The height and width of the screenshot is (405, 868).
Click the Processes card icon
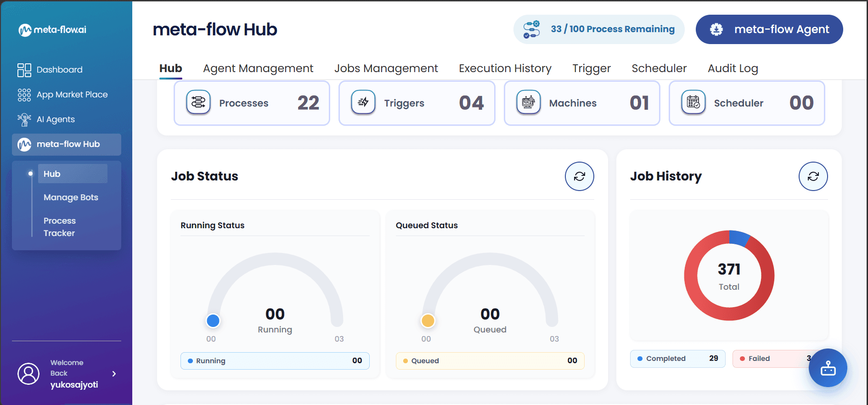point(198,102)
